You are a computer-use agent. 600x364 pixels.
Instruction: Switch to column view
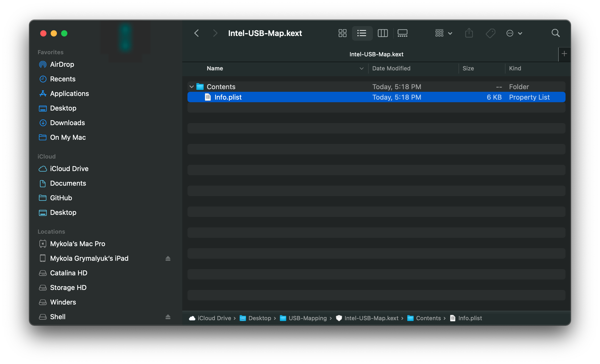coord(383,33)
